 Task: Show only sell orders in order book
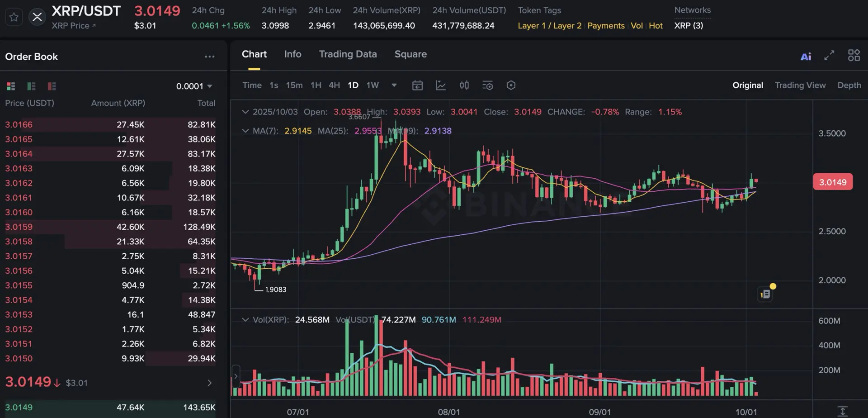[x=52, y=86]
